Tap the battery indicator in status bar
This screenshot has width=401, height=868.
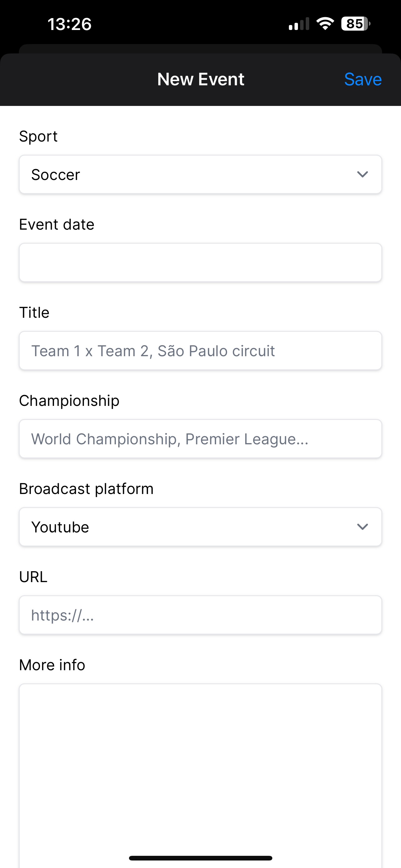tap(355, 24)
